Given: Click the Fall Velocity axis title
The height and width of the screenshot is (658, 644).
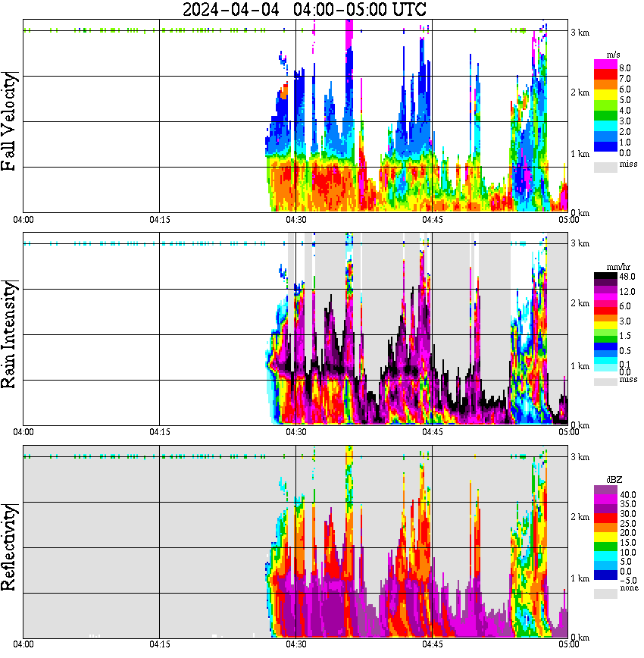Looking at the screenshot, I should click(9, 121).
